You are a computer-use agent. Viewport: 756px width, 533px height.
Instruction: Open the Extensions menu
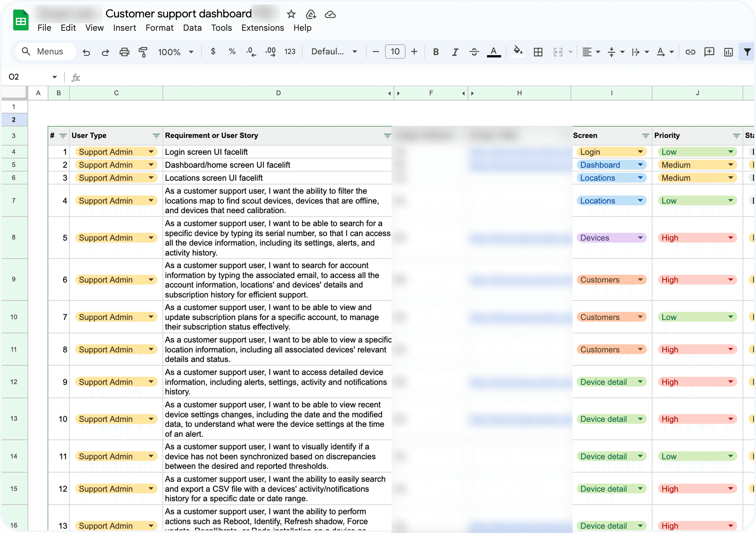pos(262,28)
